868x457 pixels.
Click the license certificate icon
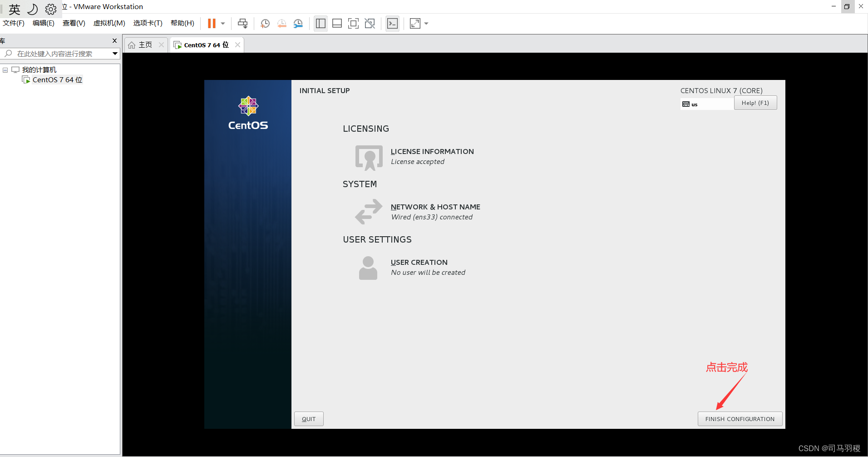[x=369, y=158]
